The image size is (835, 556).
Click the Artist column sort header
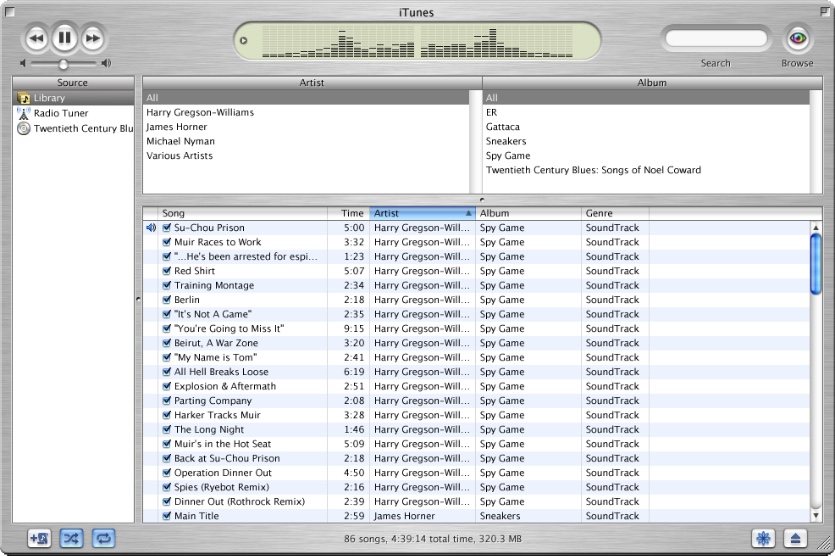click(x=421, y=213)
